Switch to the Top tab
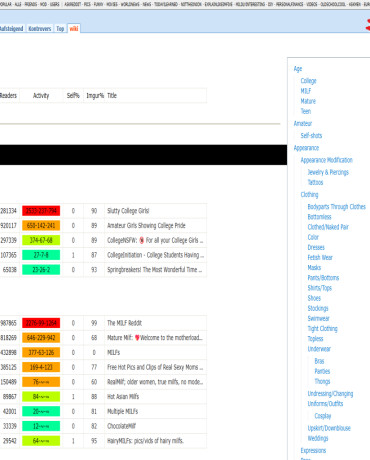Viewport: 370px width, 460px height. 60,29
